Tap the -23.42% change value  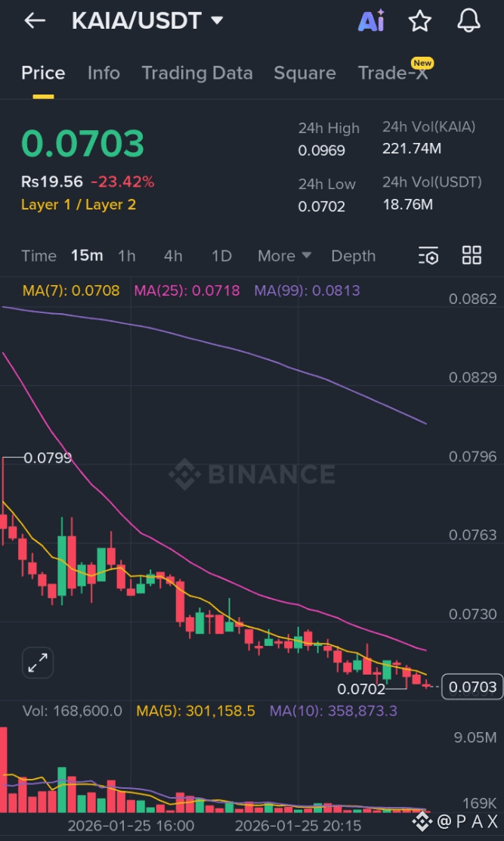tap(122, 182)
